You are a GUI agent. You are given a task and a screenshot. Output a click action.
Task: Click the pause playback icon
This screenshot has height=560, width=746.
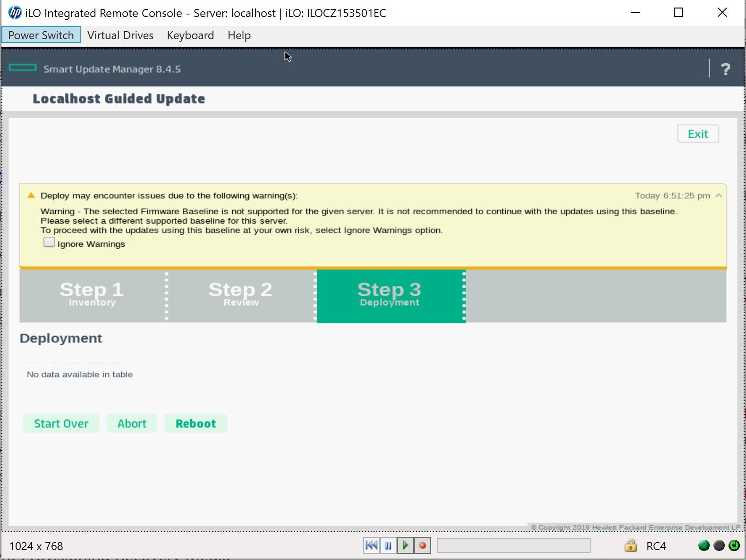tap(388, 546)
